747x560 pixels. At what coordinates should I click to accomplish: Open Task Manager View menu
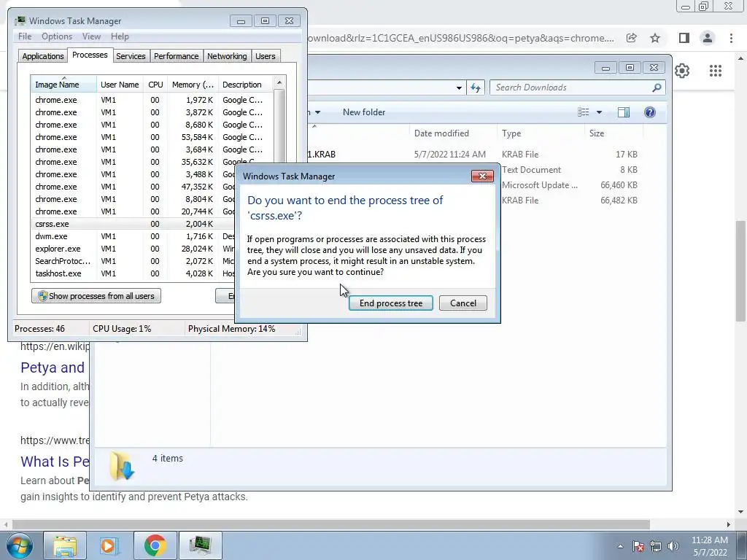point(91,36)
